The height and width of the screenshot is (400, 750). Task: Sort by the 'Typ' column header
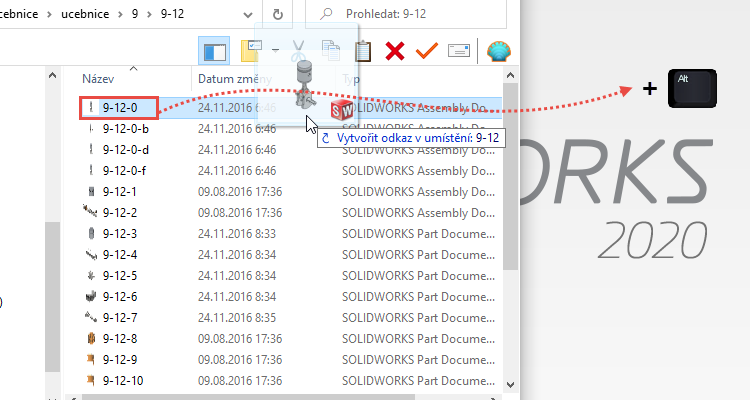351,79
